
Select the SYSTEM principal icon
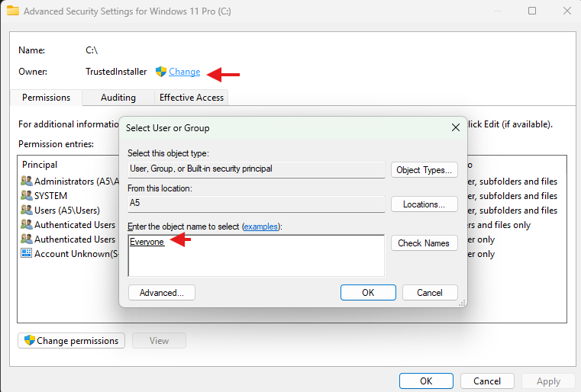point(27,196)
